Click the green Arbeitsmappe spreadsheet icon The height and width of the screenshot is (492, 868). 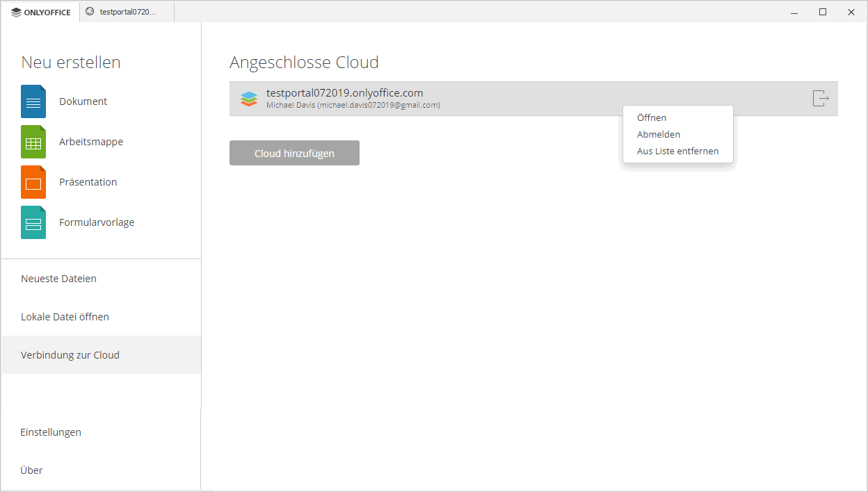pyautogui.click(x=33, y=142)
